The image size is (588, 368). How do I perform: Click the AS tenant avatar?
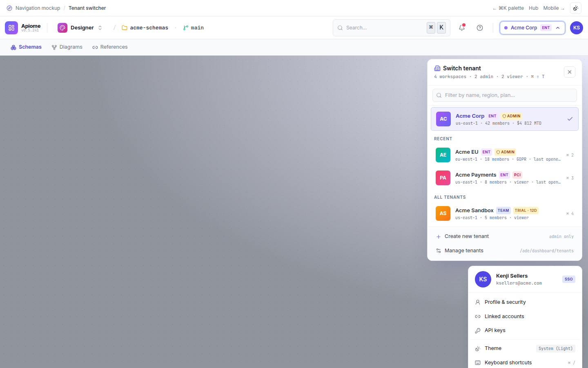tap(443, 213)
